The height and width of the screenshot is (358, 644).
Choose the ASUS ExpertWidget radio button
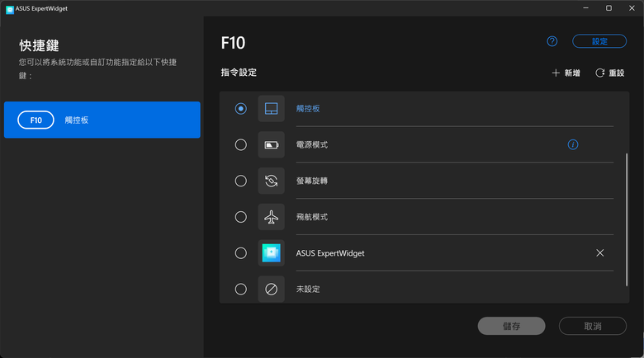[241, 253]
